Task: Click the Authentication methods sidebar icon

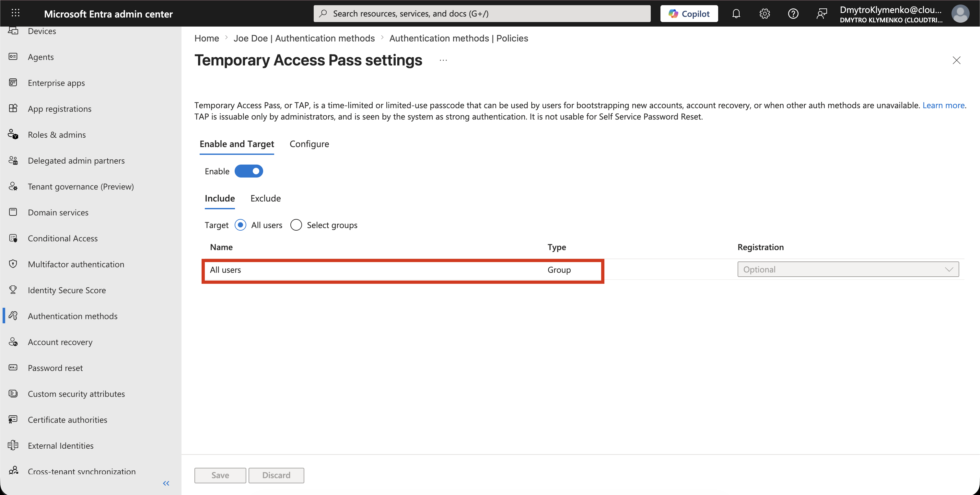Action: point(13,316)
